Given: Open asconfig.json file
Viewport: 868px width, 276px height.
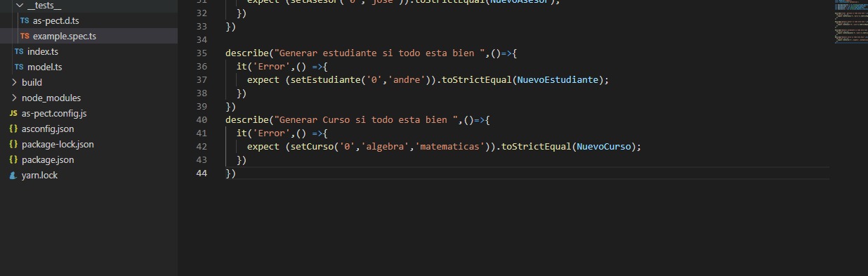Looking at the screenshot, I should pos(48,129).
